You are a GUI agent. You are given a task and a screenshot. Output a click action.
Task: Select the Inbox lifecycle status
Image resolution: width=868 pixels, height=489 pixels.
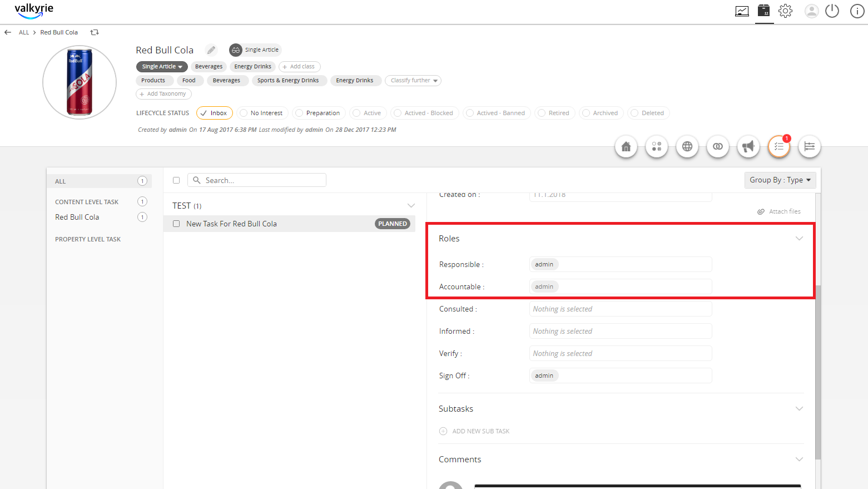tap(215, 113)
